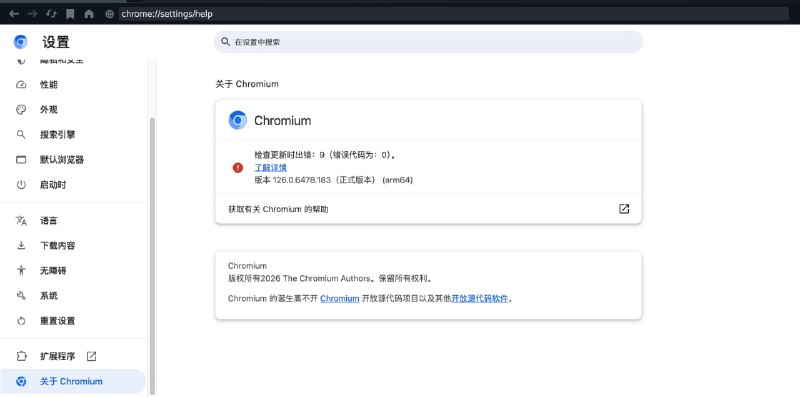
Task: Click the globe site info icon
Action: pos(109,14)
